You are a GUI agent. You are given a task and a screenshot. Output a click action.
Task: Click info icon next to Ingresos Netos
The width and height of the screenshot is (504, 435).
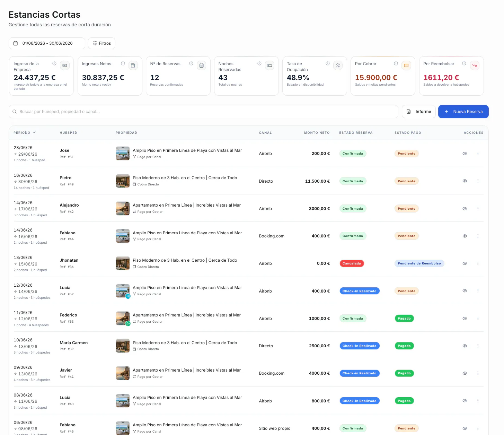(x=123, y=63)
